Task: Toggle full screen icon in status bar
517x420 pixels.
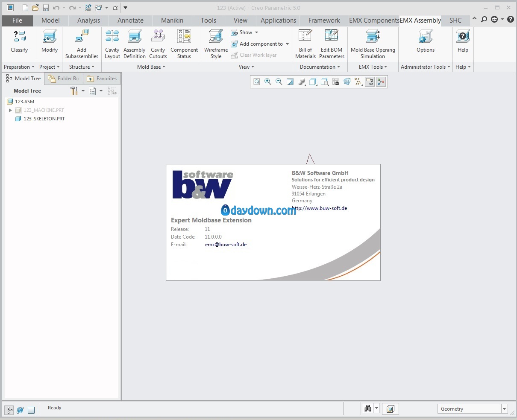Action: click(x=31, y=410)
